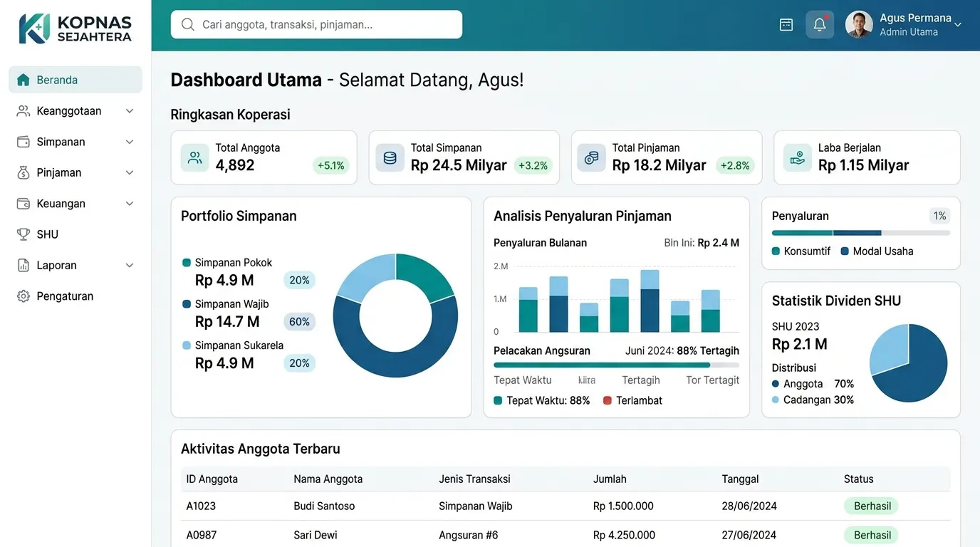Expand the Simpanan submenu chevron
This screenshot has height=547, width=980.
click(130, 142)
